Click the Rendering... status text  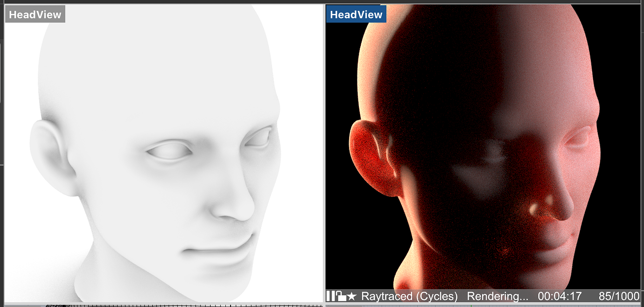click(497, 296)
